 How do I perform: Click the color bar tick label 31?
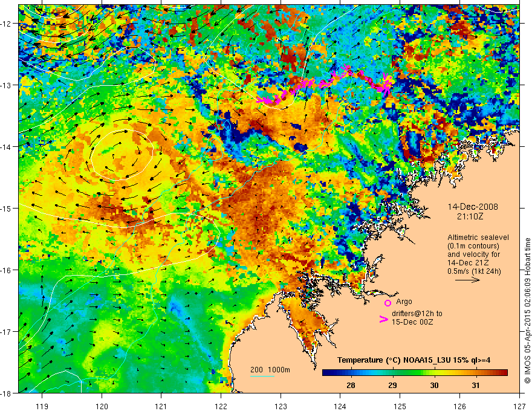pyautogui.click(x=476, y=386)
